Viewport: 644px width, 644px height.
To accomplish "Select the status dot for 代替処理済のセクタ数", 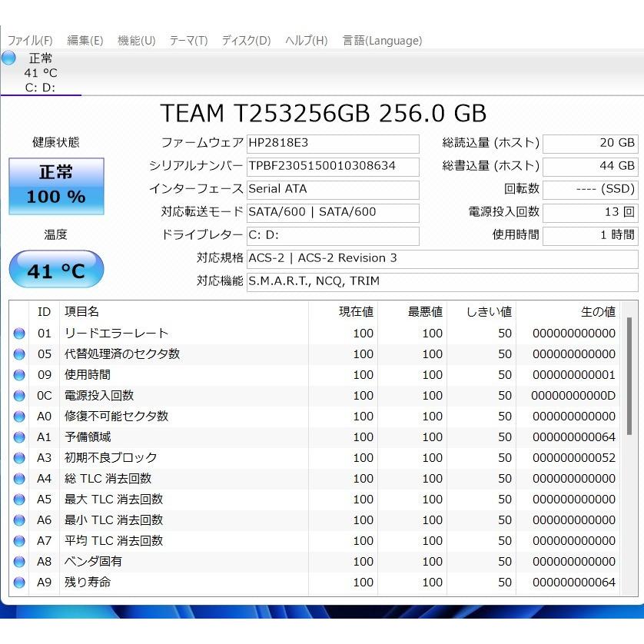I will [x=18, y=354].
